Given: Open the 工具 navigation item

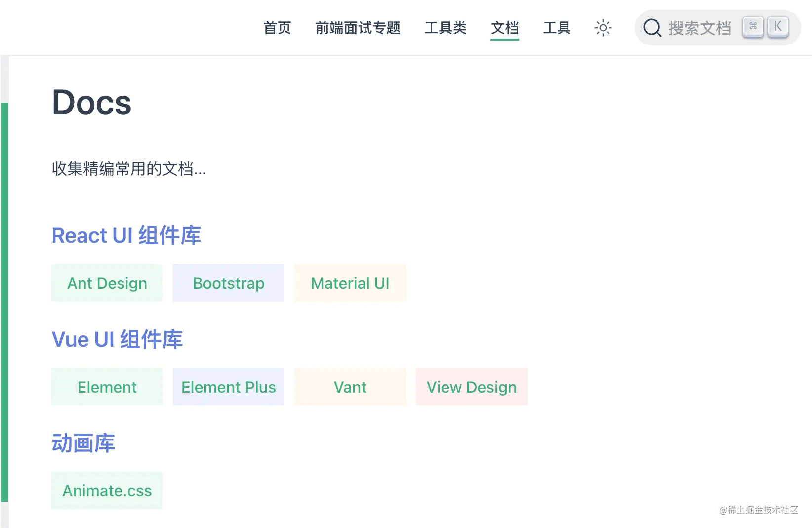Looking at the screenshot, I should (x=557, y=28).
